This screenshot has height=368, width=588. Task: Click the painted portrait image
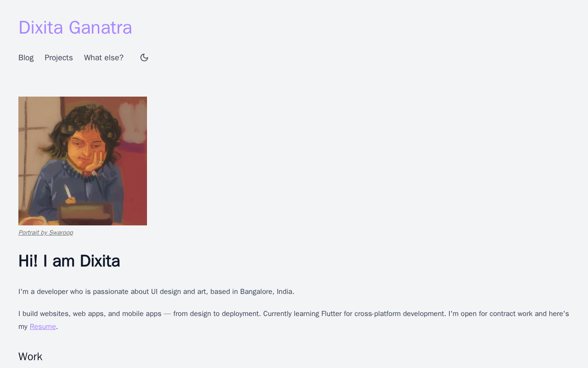[83, 161]
